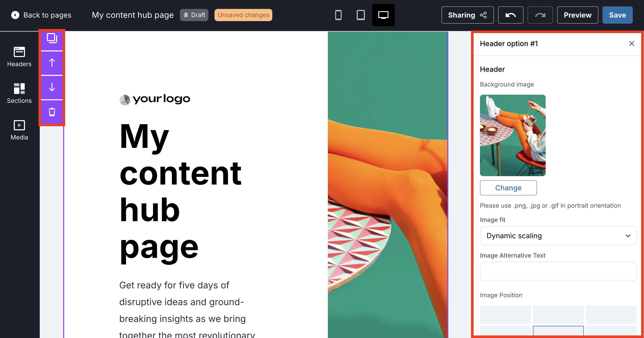The image size is (644, 338).
Task: Switch to tablet preview
Action: (361, 15)
